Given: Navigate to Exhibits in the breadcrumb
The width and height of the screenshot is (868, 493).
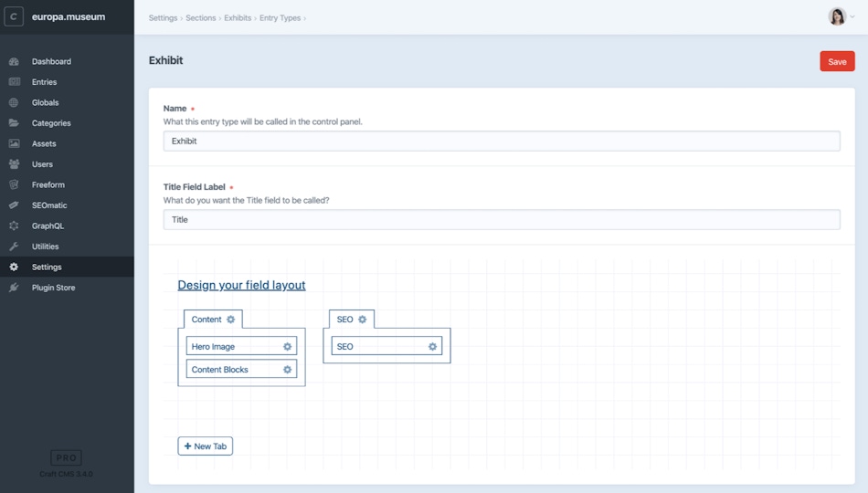Looking at the screenshot, I should (238, 18).
